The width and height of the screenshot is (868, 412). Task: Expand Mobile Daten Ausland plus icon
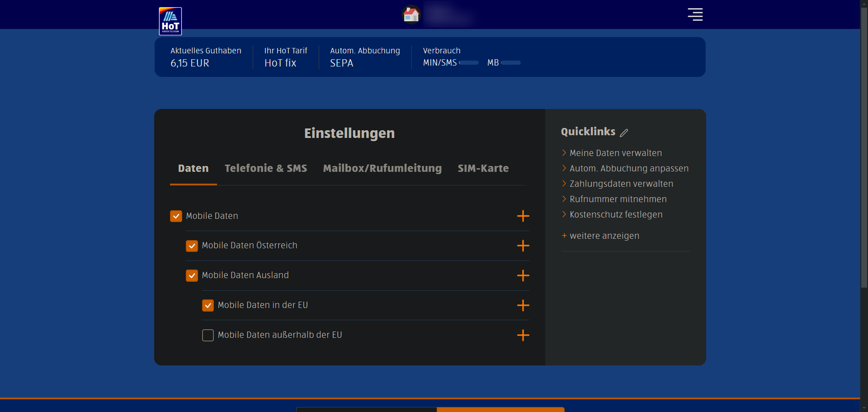[x=523, y=275]
